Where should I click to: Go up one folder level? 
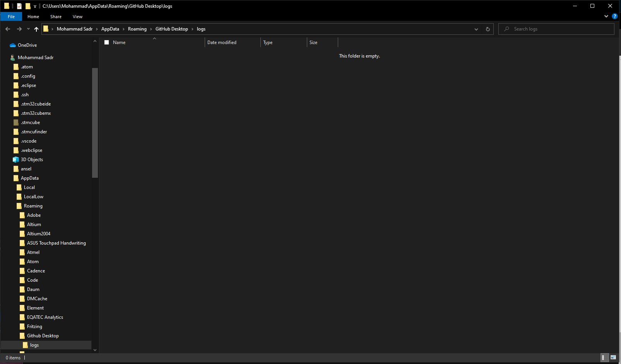coord(36,29)
